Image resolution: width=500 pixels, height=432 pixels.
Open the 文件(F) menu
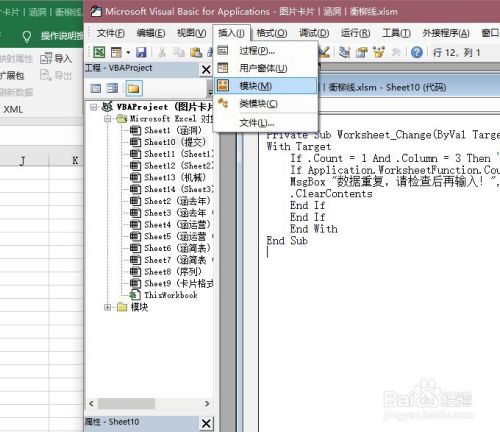[111, 33]
